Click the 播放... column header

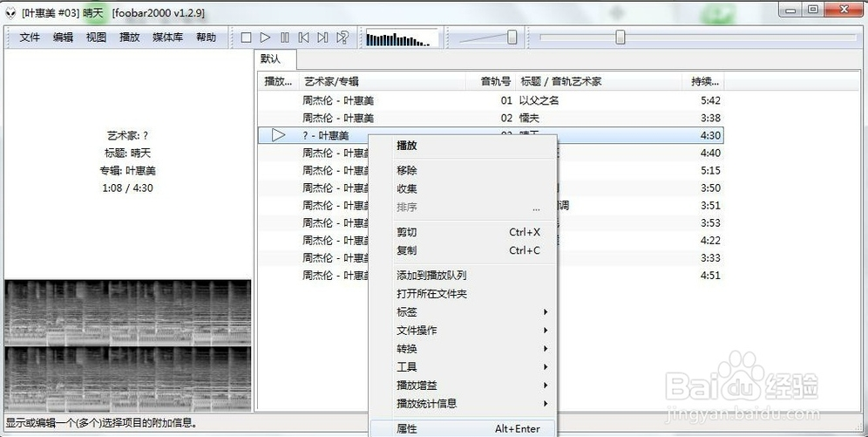coord(279,81)
